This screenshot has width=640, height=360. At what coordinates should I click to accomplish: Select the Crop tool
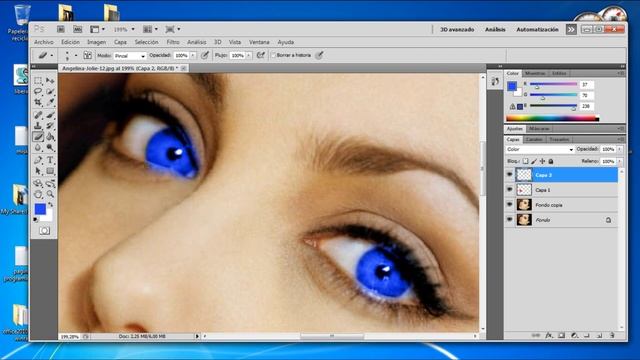[x=38, y=102]
